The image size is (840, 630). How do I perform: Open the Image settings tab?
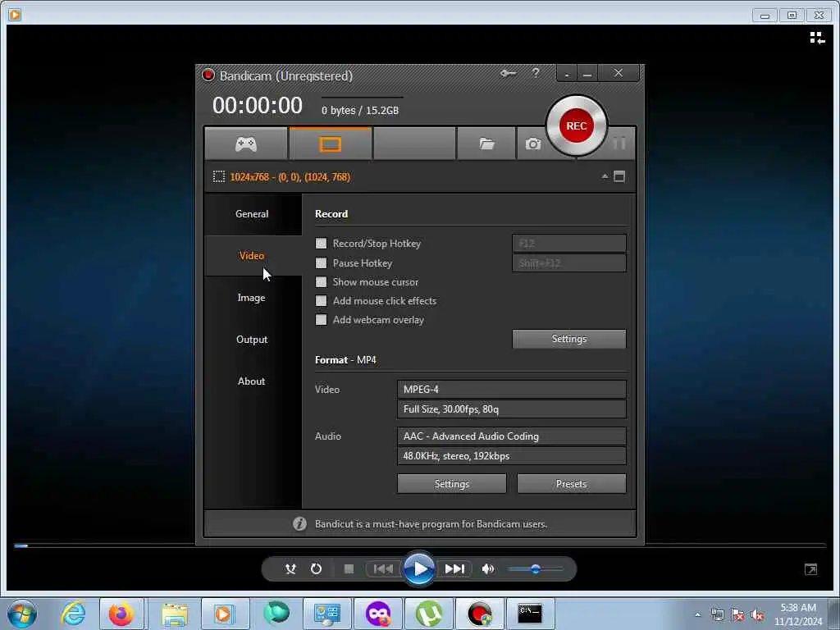pos(253,297)
